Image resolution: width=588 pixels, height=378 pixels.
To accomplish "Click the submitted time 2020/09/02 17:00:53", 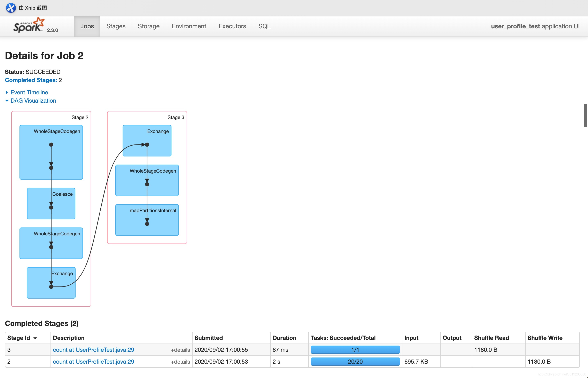I will tap(221, 362).
